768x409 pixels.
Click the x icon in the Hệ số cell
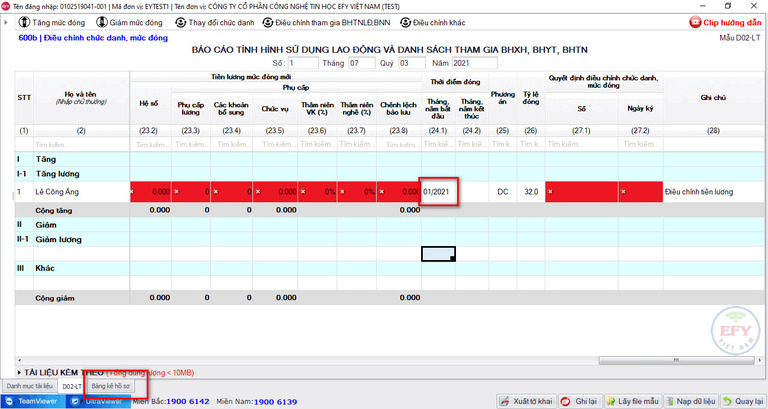(x=132, y=192)
